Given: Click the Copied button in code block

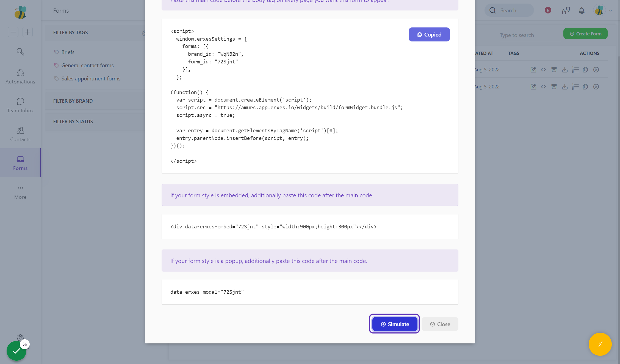Looking at the screenshot, I should tap(429, 35).
